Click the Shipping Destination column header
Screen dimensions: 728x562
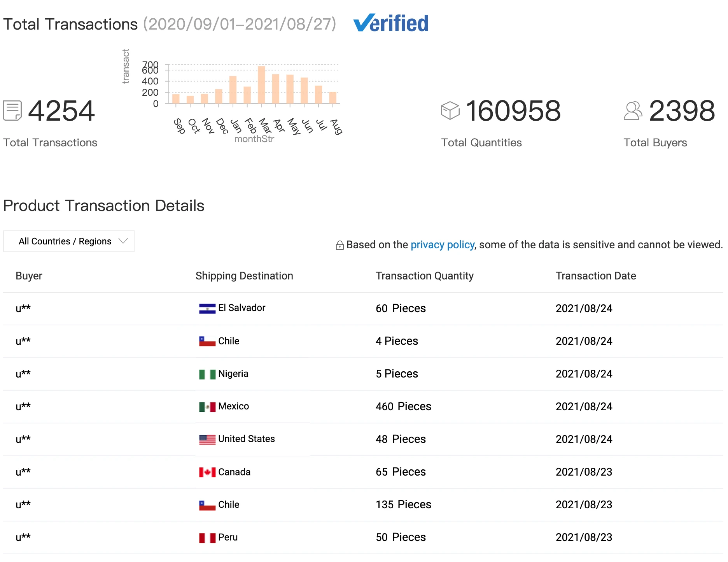pyautogui.click(x=244, y=276)
